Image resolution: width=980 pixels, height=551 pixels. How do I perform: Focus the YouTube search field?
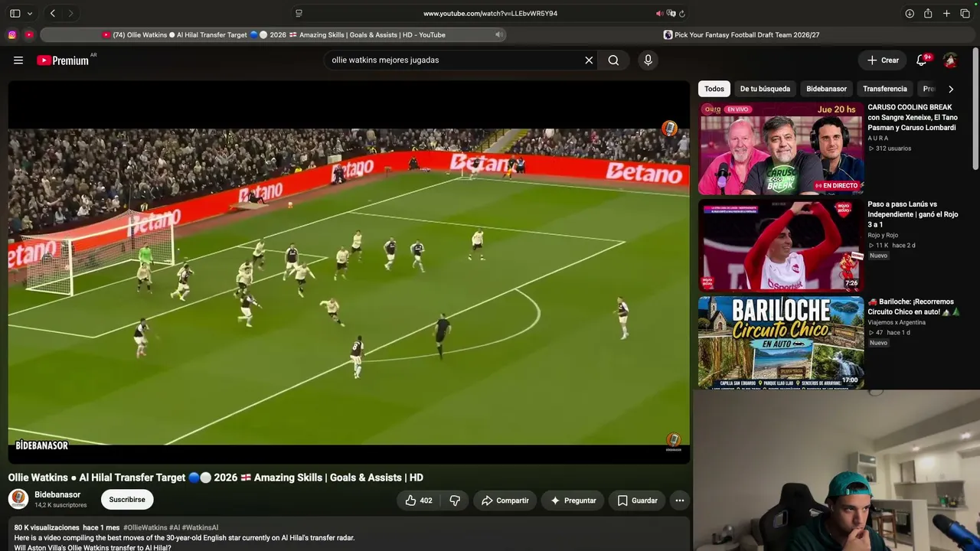[456, 60]
